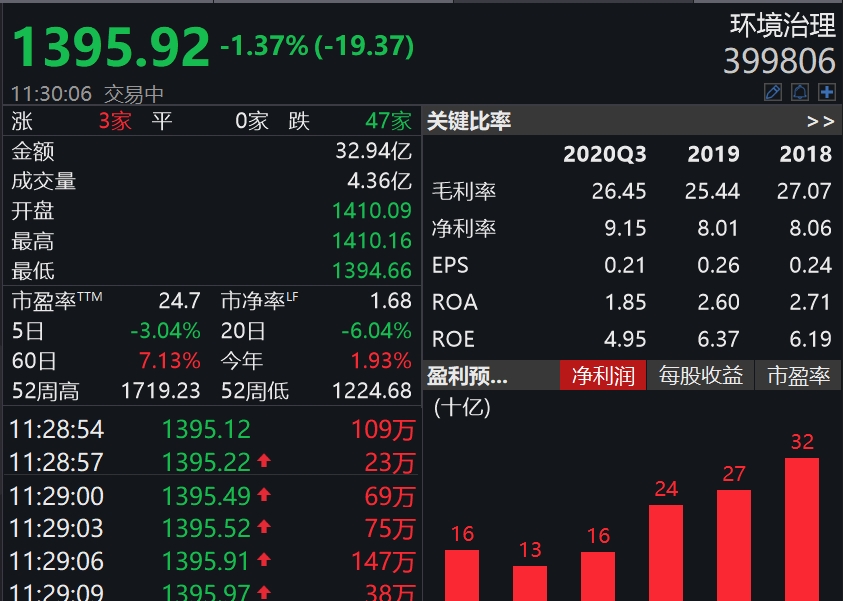Image resolution: width=843 pixels, height=601 pixels.
Task: Click the 2020Q3 column header
Action: pos(604,155)
